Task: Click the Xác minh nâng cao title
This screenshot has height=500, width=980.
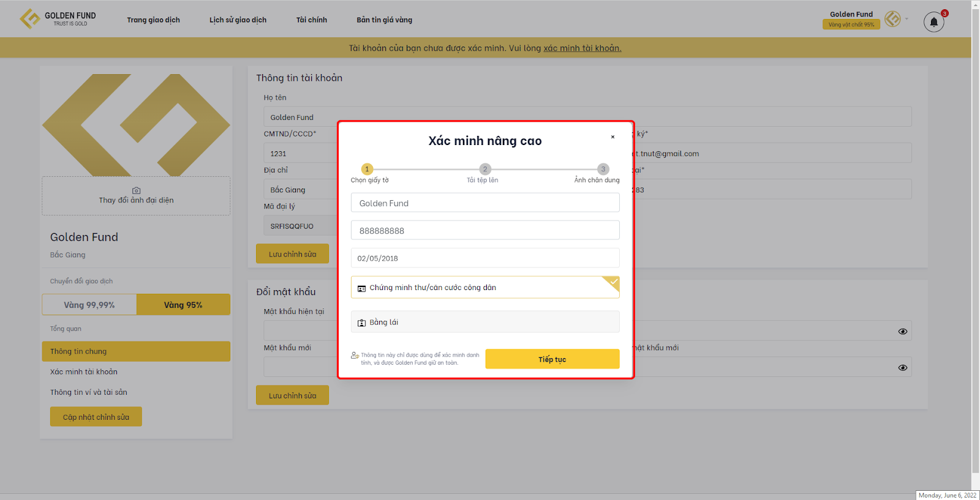Action: click(x=485, y=141)
